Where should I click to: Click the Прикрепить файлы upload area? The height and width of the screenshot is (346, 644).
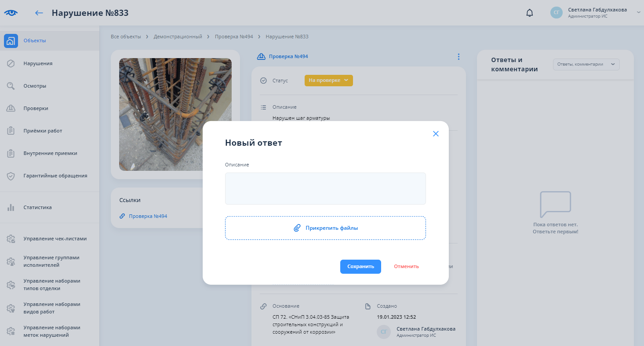coord(325,228)
